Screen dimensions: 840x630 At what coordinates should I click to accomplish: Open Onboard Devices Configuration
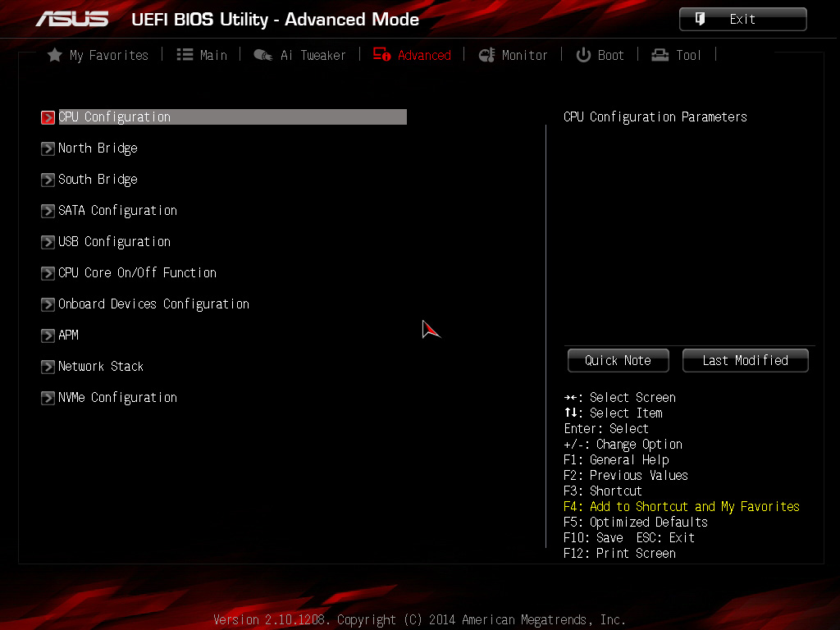153,304
